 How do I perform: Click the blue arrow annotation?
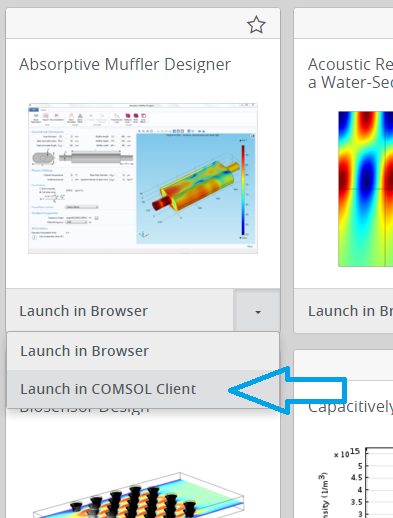(x=288, y=390)
